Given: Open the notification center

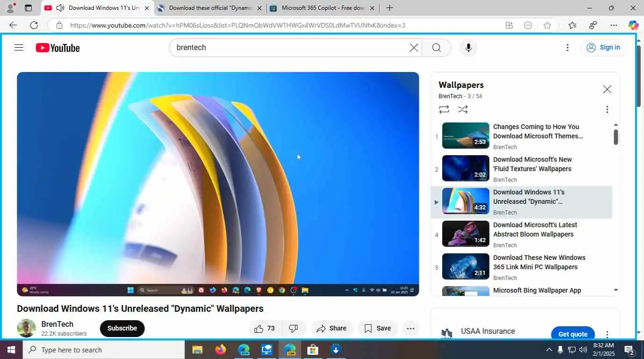Looking at the screenshot, I should 629,350.
